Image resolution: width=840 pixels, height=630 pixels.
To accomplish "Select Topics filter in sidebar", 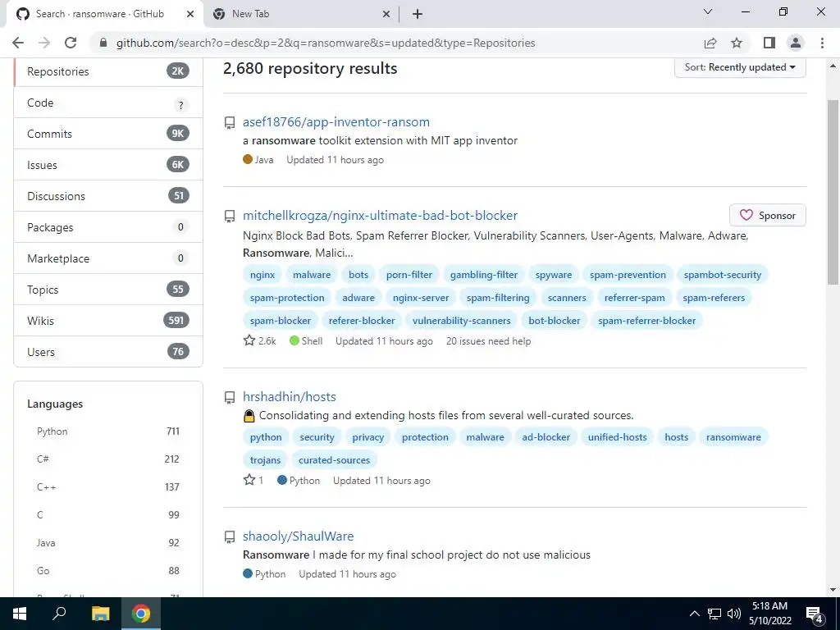I will pos(109,290).
